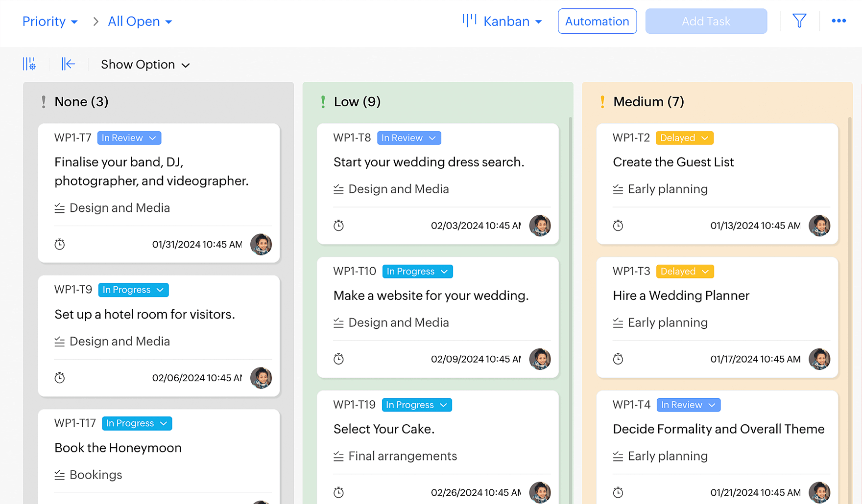Click the assignee avatar on WP1-T8 card

pos(540,226)
